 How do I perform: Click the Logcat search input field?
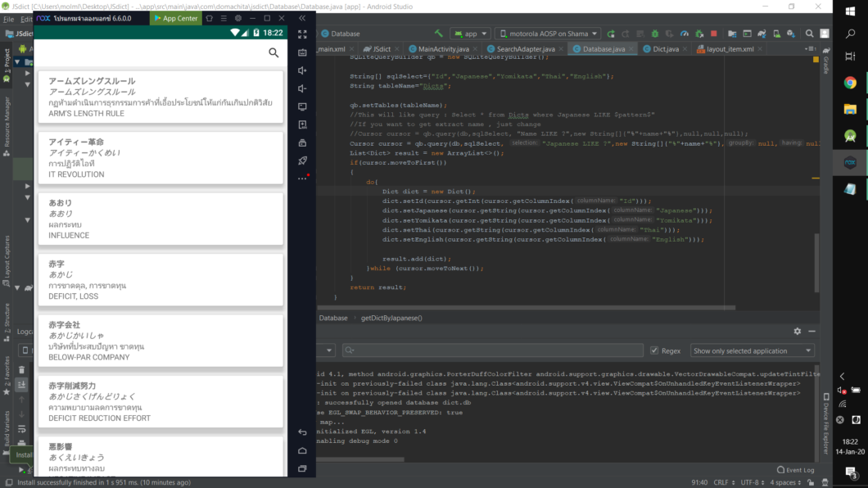(x=491, y=350)
